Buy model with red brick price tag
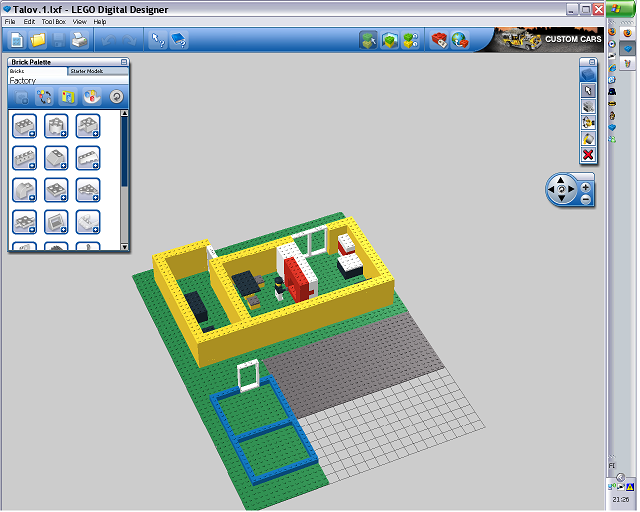Screen dimensions: 640x512 coord(439,40)
